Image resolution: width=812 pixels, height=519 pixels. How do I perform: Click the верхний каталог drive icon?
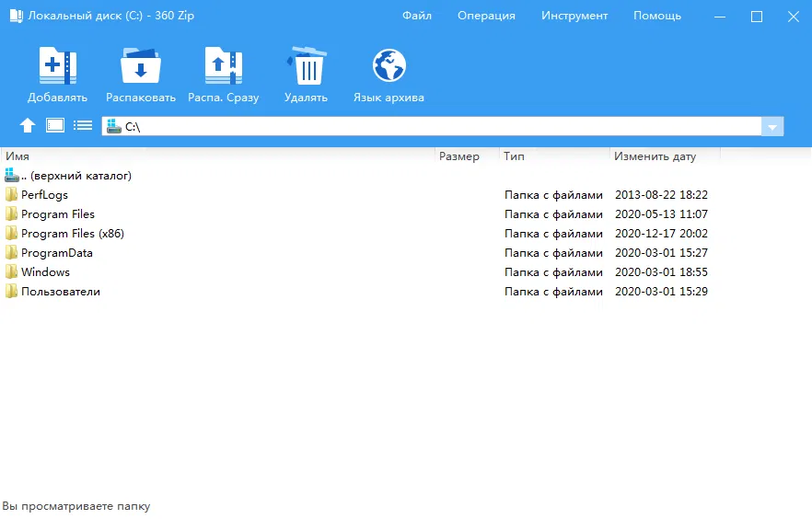pos(11,175)
